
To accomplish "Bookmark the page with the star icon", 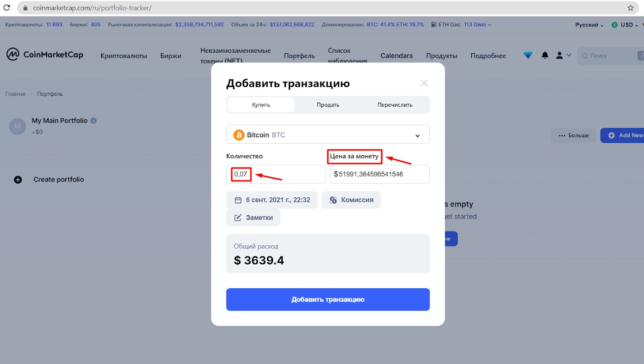I will point(630,8).
